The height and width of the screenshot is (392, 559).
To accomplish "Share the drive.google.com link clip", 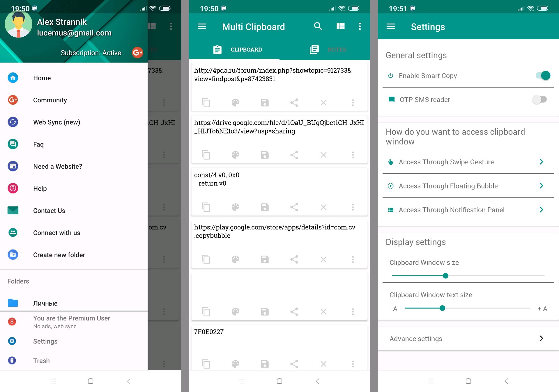I will tap(294, 155).
